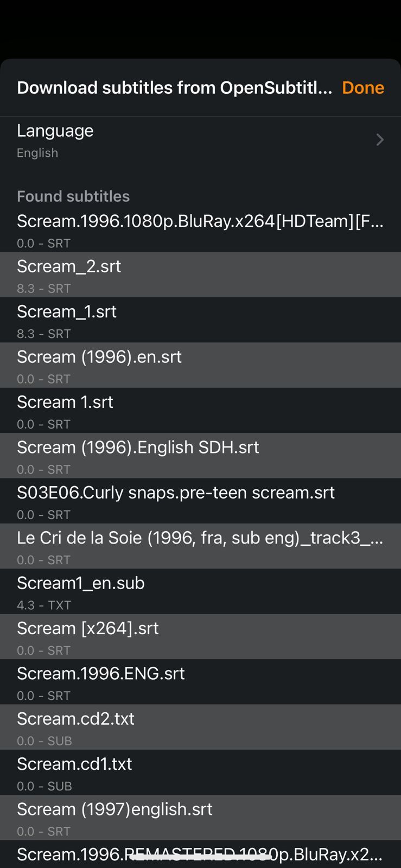
Task: Select Scream (1996).English SDH.srt
Action: click(201, 456)
